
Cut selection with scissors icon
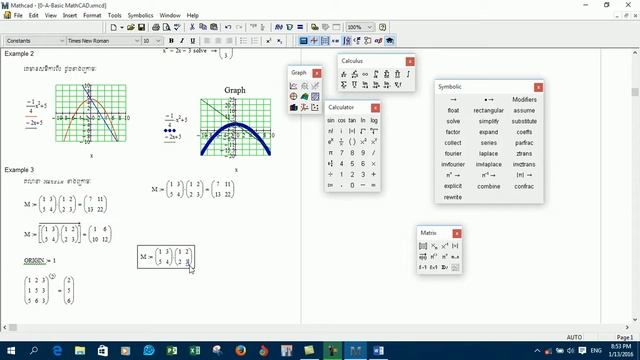pyautogui.click(x=192, y=27)
